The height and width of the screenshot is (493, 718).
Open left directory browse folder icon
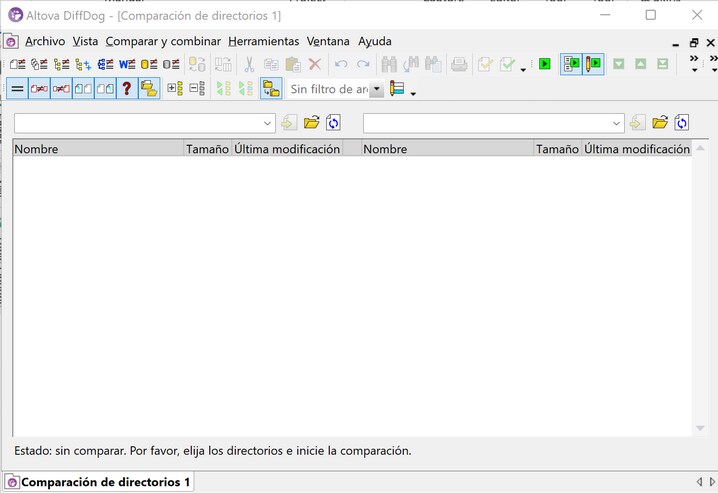click(311, 123)
